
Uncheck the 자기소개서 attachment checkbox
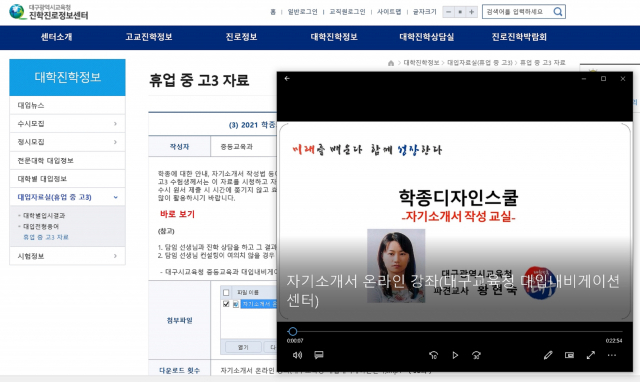226,304
